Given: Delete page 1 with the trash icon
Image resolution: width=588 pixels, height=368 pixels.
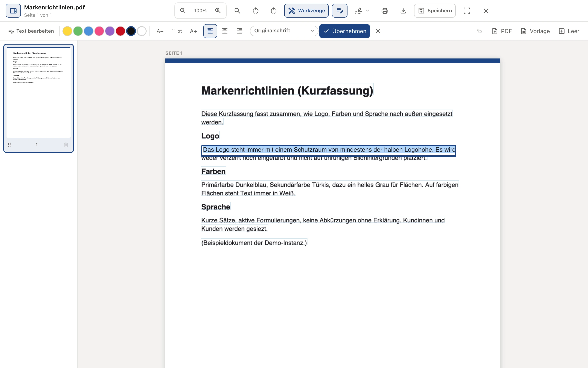Looking at the screenshot, I should [x=66, y=145].
